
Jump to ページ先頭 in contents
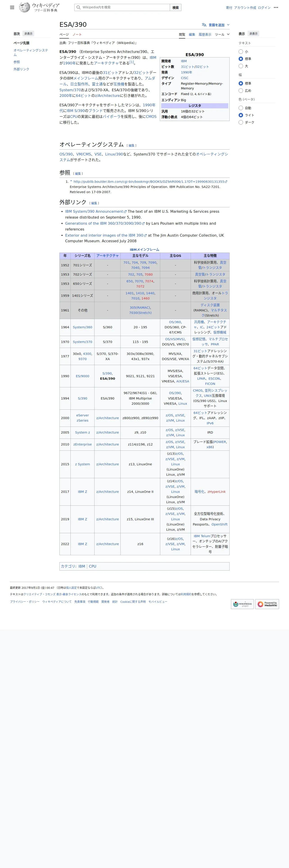21,43
